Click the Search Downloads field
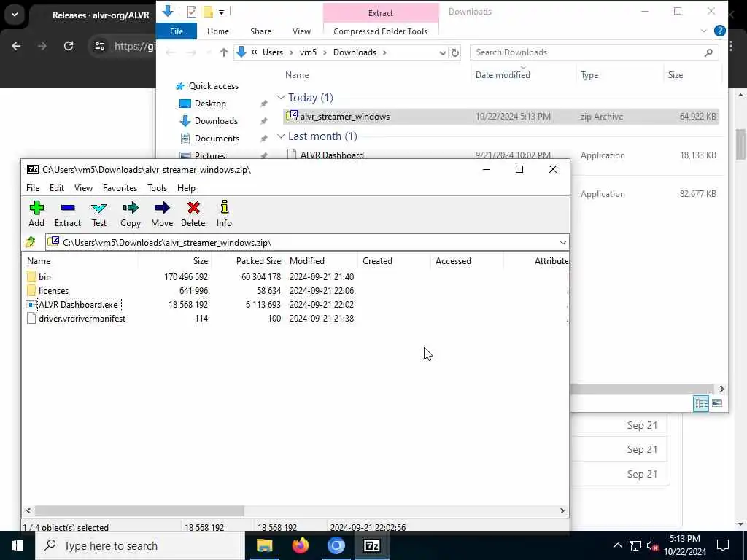Image resolution: width=747 pixels, height=560 pixels. click(594, 52)
